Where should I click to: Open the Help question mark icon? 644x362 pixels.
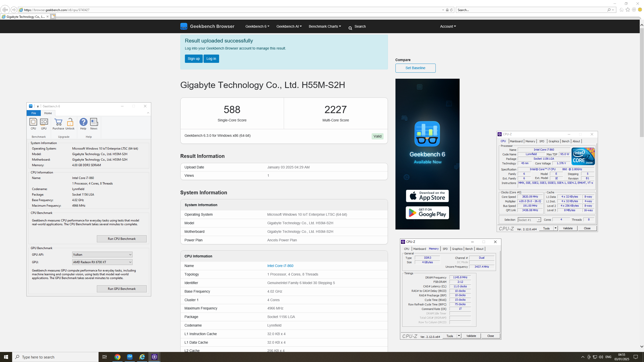(83, 124)
